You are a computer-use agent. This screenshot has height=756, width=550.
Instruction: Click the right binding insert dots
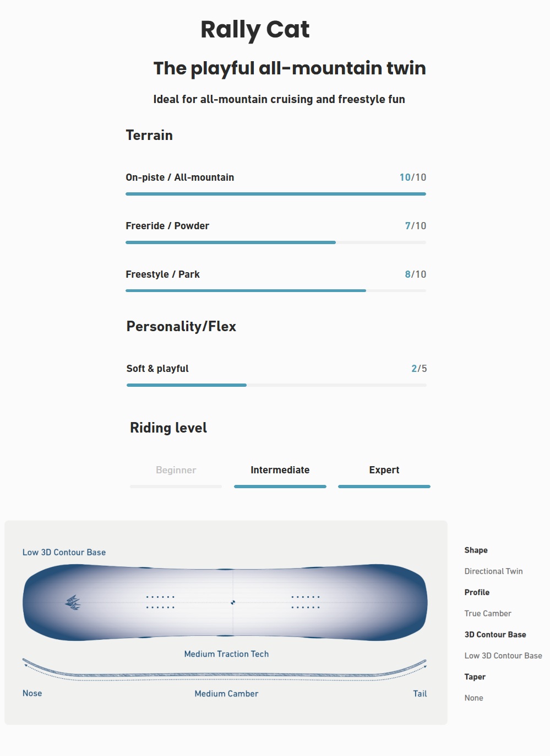tap(306, 602)
